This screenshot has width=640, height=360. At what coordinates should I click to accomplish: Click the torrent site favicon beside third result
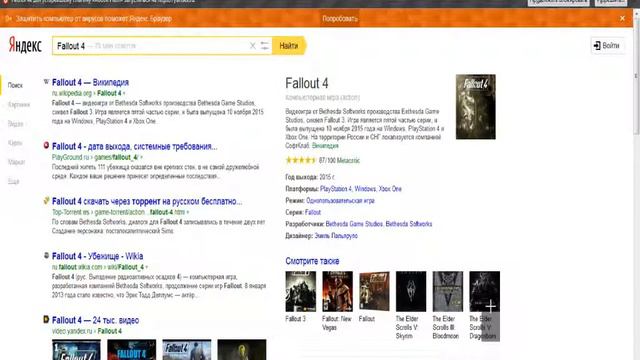[46, 200]
